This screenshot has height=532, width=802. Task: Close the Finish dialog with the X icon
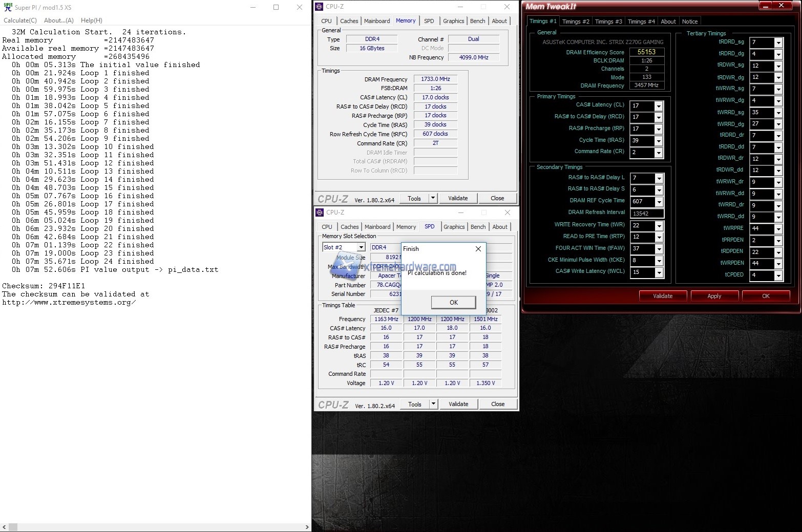[x=478, y=249]
